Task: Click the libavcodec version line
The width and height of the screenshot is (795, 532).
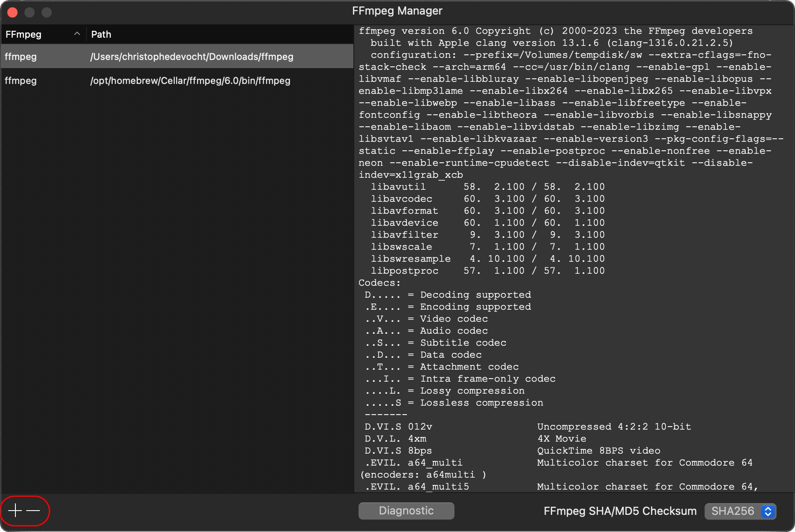Action: pos(488,199)
